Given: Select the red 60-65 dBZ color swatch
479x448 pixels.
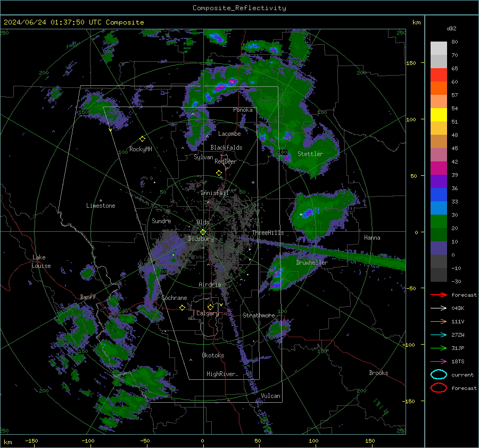Looking at the screenshot, I should 439,75.
